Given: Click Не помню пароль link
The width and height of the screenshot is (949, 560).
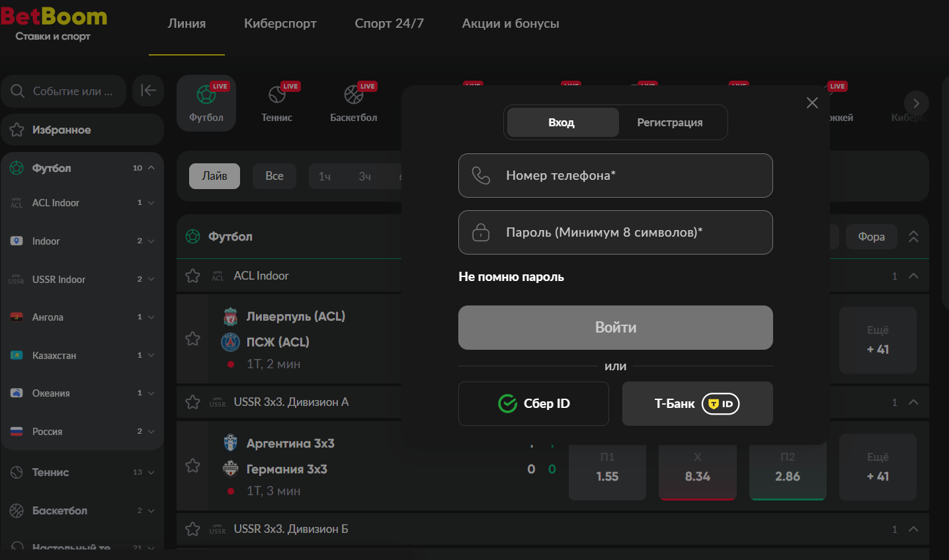Looking at the screenshot, I should [511, 277].
